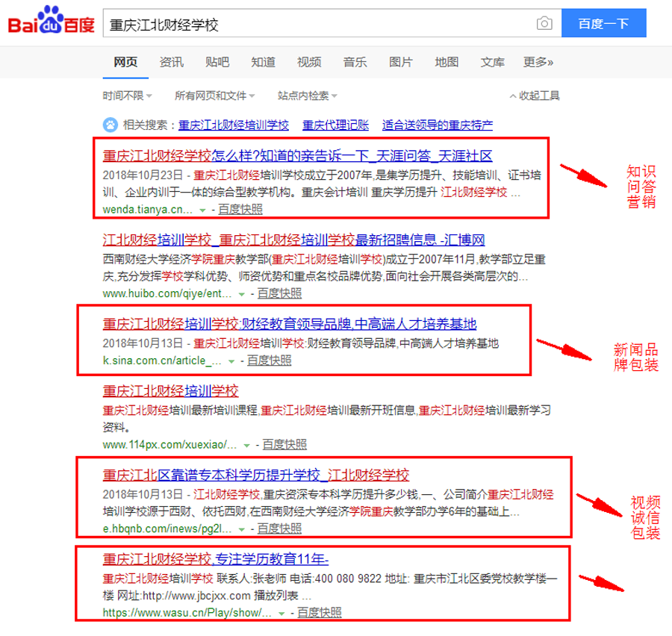Open 百度快照 for wenda.tianya.cn result
This screenshot has width=672, height=636.
pos(240,209)
